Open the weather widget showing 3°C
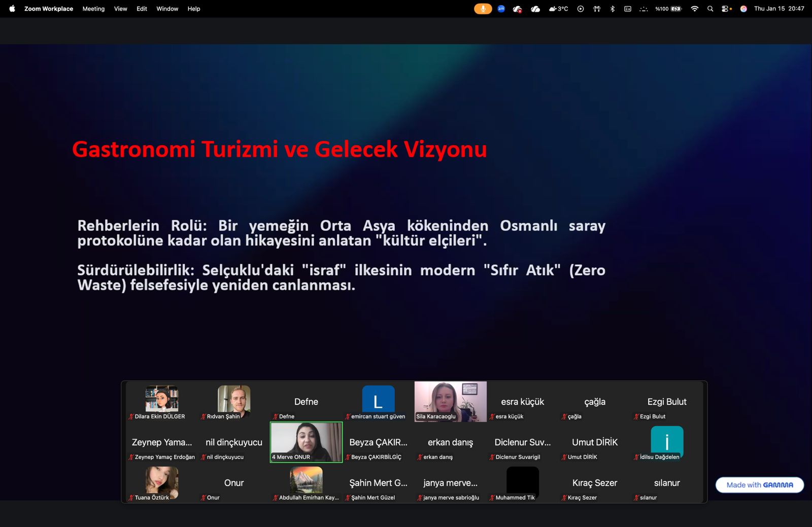This screenshot has height=527, width=812. coord(558,9)
